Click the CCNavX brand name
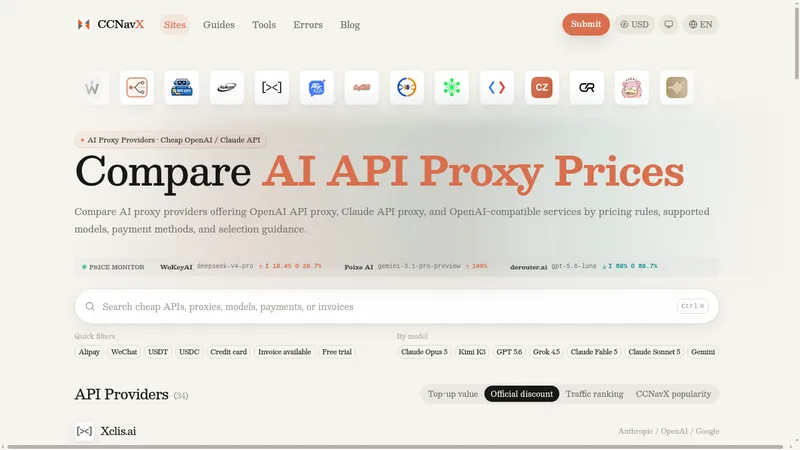800x450 pixels. 121,24
